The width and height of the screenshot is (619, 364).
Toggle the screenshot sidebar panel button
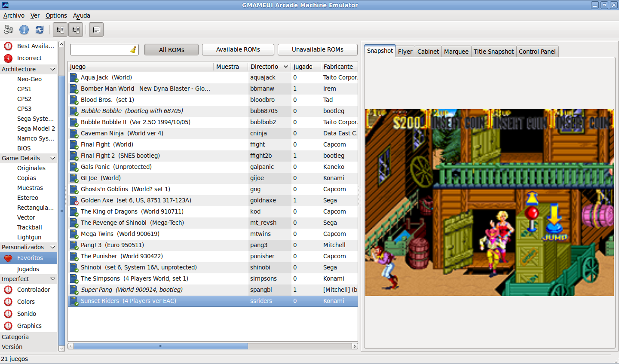[76, 30]
